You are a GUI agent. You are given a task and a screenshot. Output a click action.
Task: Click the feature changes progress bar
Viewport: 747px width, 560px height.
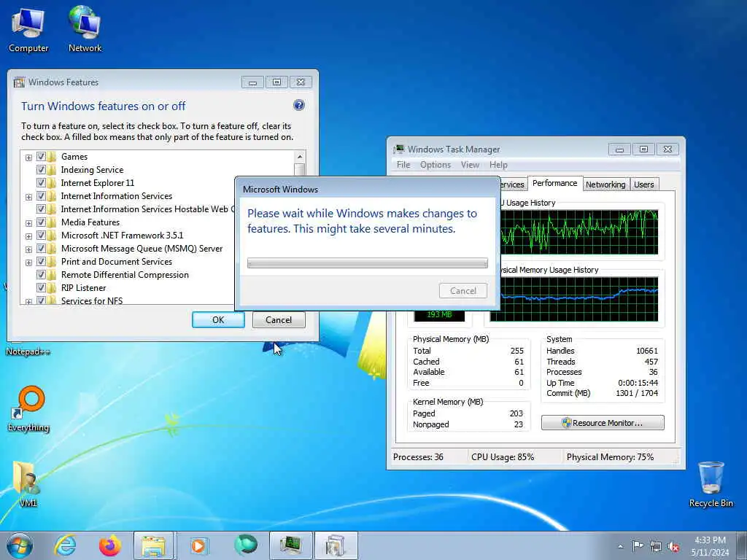(368, 262)
